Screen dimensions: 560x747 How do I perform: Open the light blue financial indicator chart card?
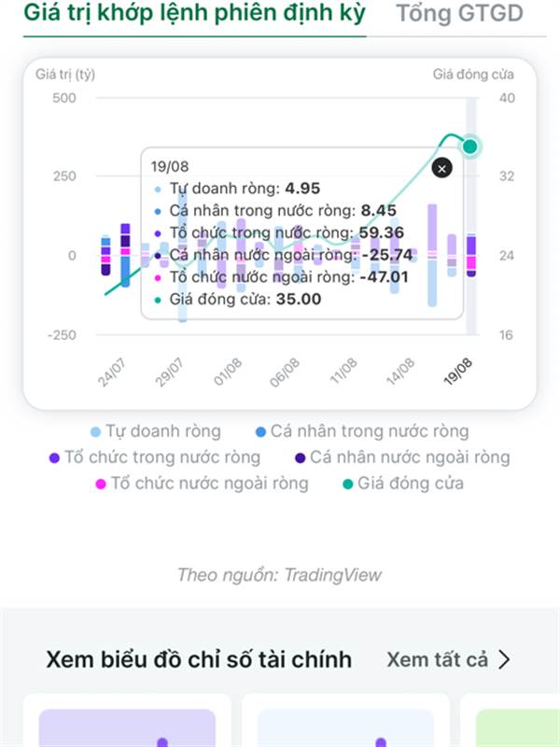click(345, 728)
